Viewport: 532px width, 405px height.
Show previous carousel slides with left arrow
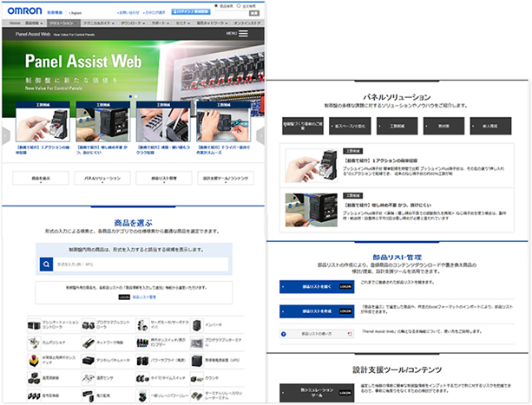click(6, 135)
